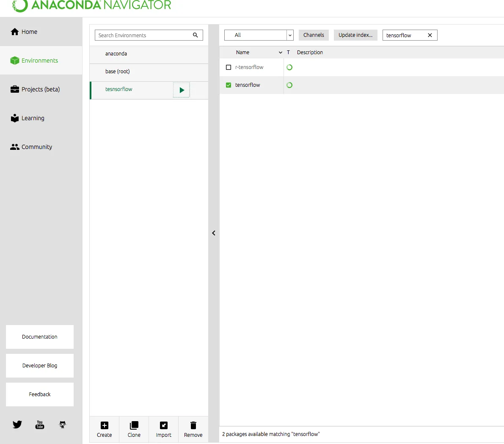Image resolution: width=504 pixels, height=444 pixels.
Task: Click the T column header
Action: [288, 52]
